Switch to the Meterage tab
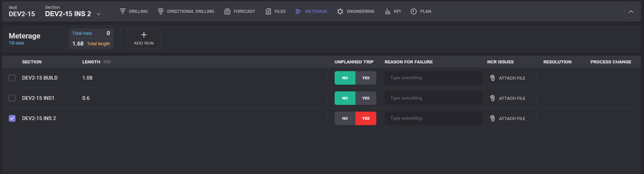 coord(311,11)
